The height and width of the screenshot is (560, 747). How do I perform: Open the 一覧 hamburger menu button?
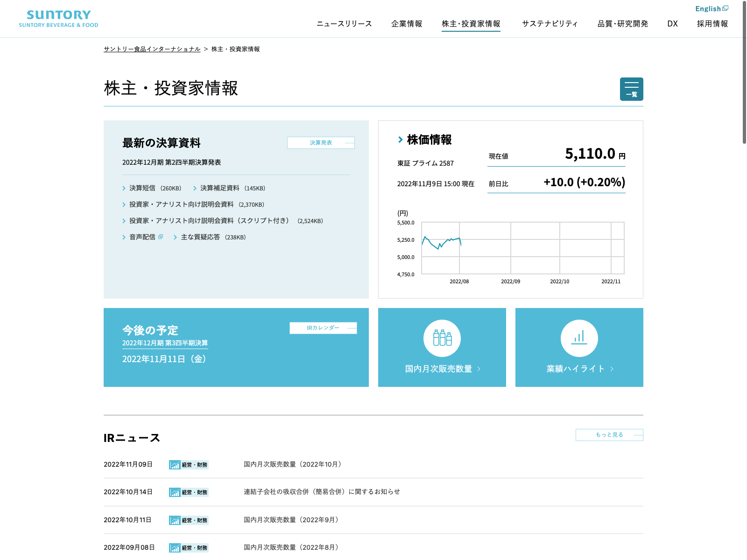pos(631,89)
